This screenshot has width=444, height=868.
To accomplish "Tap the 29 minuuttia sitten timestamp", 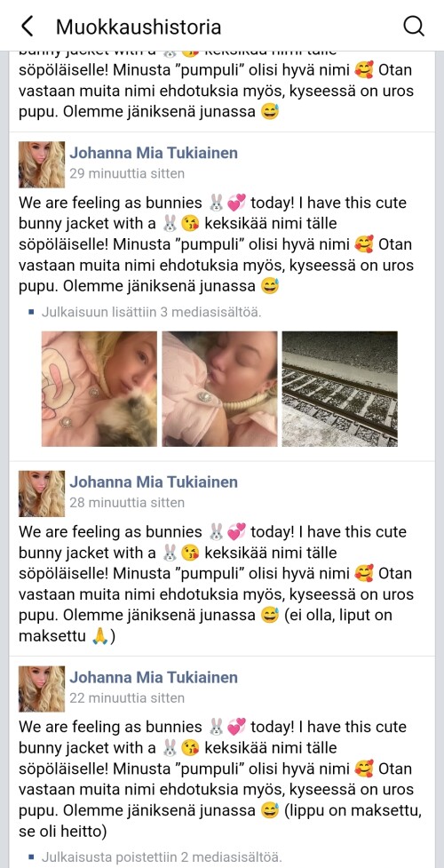I will pyautogui.click(x=127, y=174).
